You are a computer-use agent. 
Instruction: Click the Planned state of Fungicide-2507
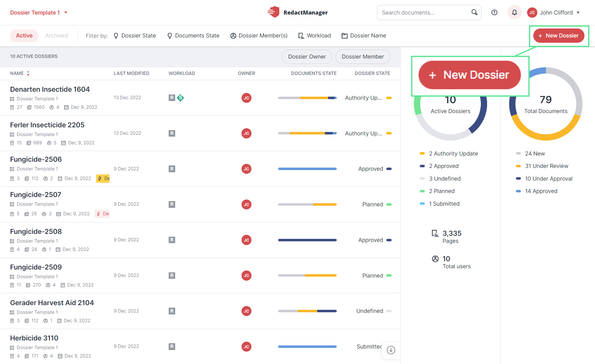click(377, 204)
